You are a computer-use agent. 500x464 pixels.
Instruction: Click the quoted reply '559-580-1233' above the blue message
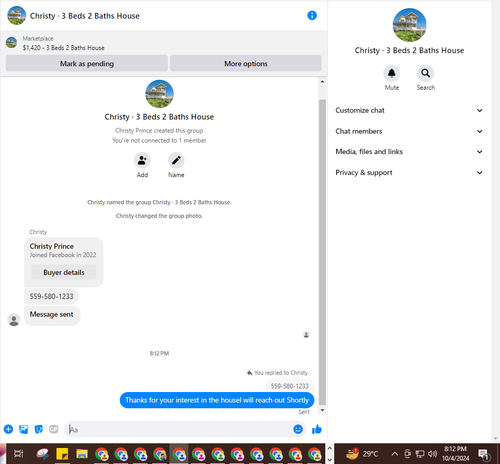tap(290, 386)
